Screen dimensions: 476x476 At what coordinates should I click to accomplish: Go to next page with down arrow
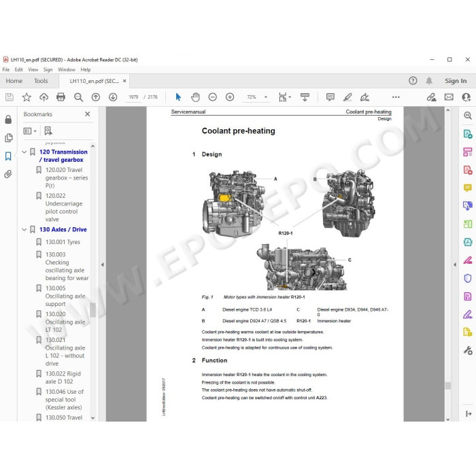[113, 97]
